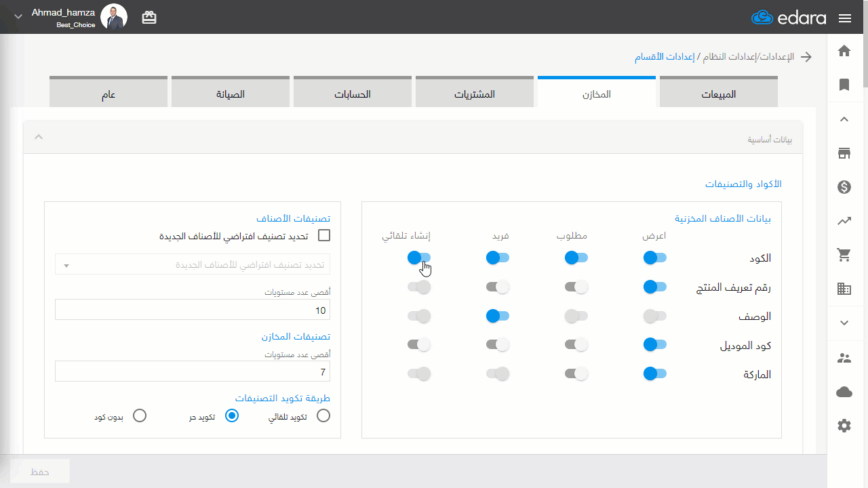868x488 pixels.
Task: Open the gift box icon
Action: click(x=149, y=18)
